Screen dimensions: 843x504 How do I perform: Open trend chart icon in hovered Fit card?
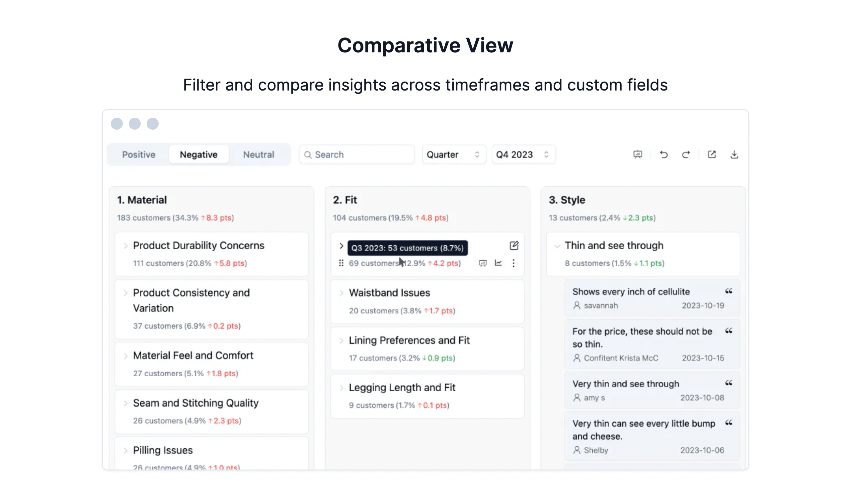pyautogui.click(x=498, y=263)
